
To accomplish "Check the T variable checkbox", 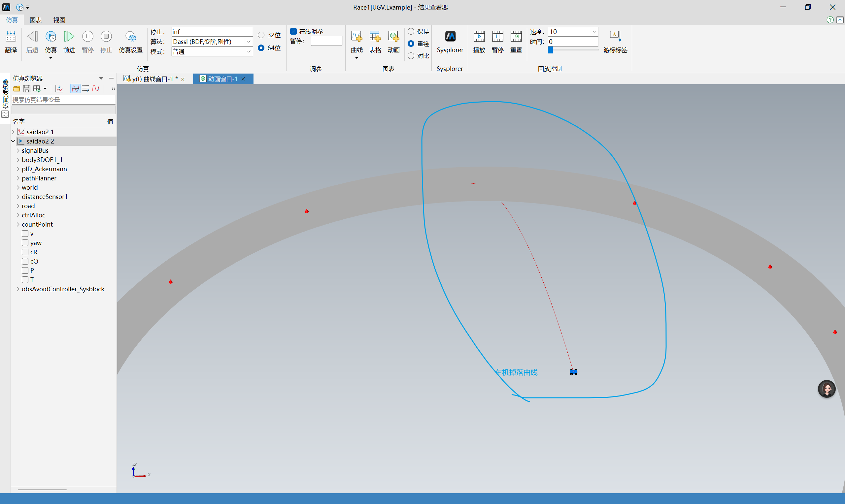I will [x=25, y=279].
